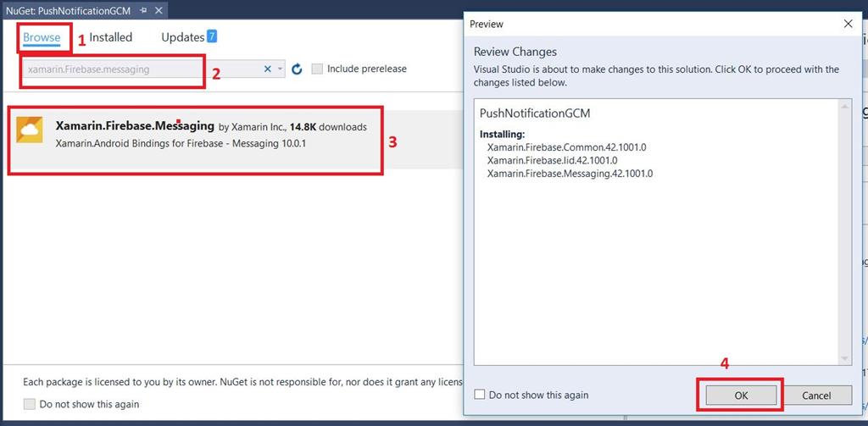Click the Updates count badge
The image size is (868, 426).
point(211,36)
